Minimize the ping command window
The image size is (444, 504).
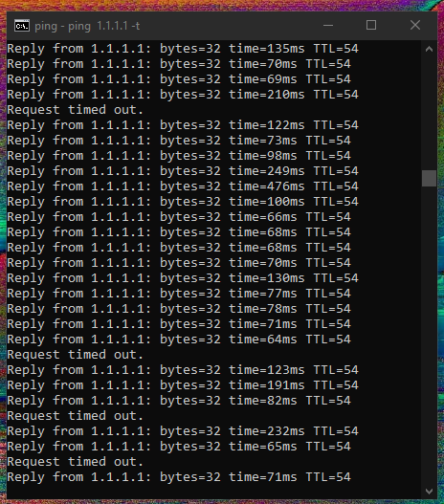tap(328, 25)
